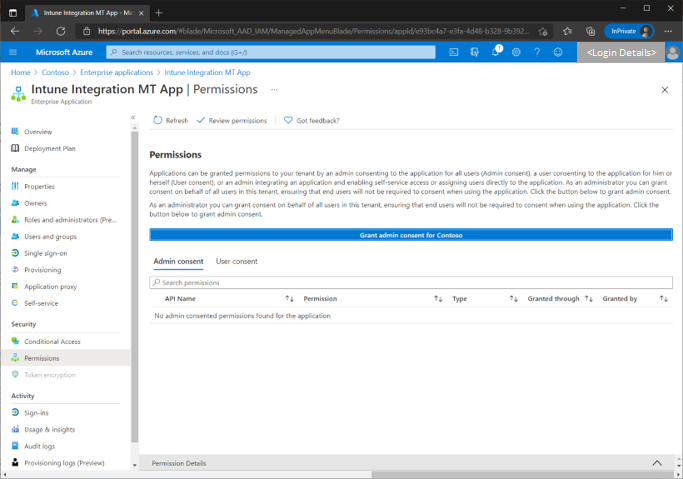Open Provisioning logs (Preview)

point(64,463)
